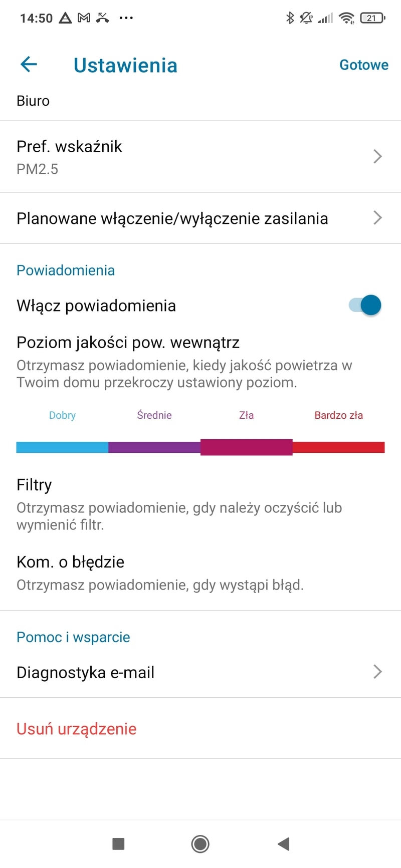Tap the back arrow icon
Viewport: 401px width, 868px height.
click(x=29, y=65)
